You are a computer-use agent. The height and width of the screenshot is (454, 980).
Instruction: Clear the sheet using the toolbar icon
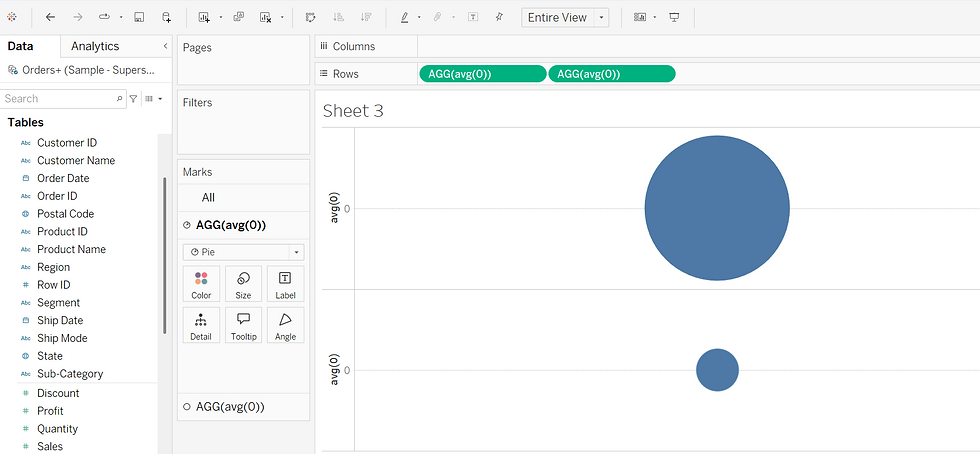pos(266,18)
